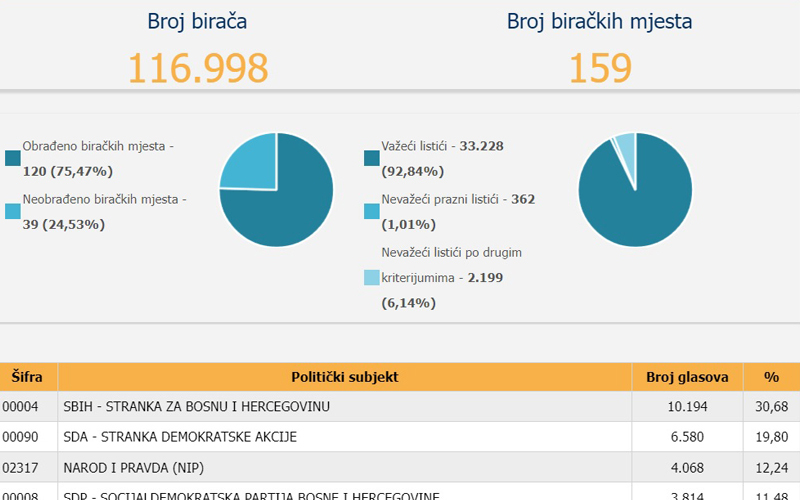Click the (92,84%) percentage text

(x=412, y=171)
